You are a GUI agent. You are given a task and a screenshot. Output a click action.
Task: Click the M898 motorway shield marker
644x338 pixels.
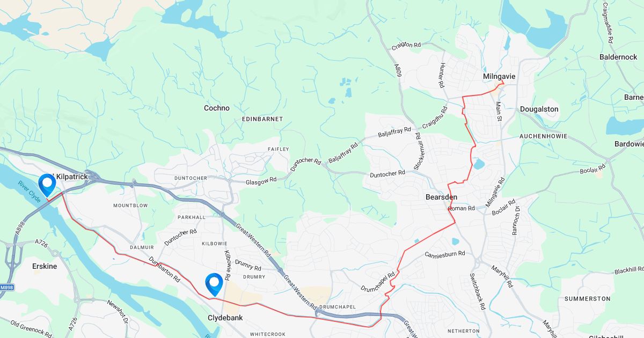point(6,288)
